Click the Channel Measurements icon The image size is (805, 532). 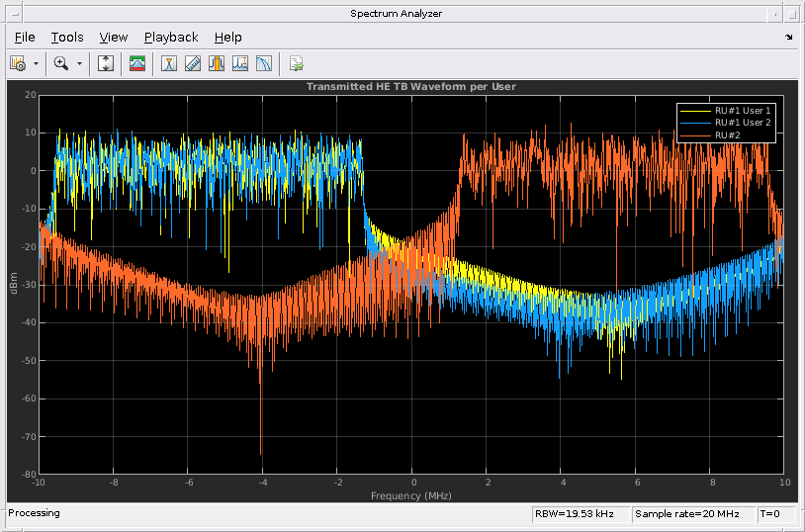[216, 63]
